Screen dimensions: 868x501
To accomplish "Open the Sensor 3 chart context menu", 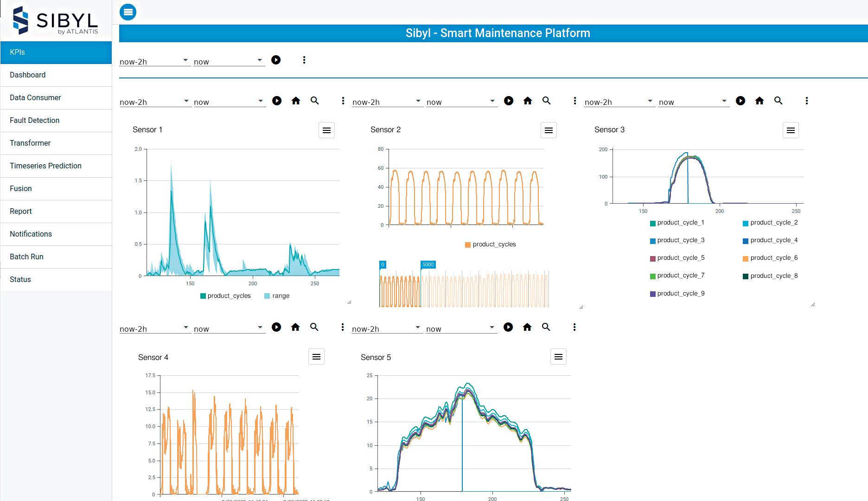I will click(791, 130).
